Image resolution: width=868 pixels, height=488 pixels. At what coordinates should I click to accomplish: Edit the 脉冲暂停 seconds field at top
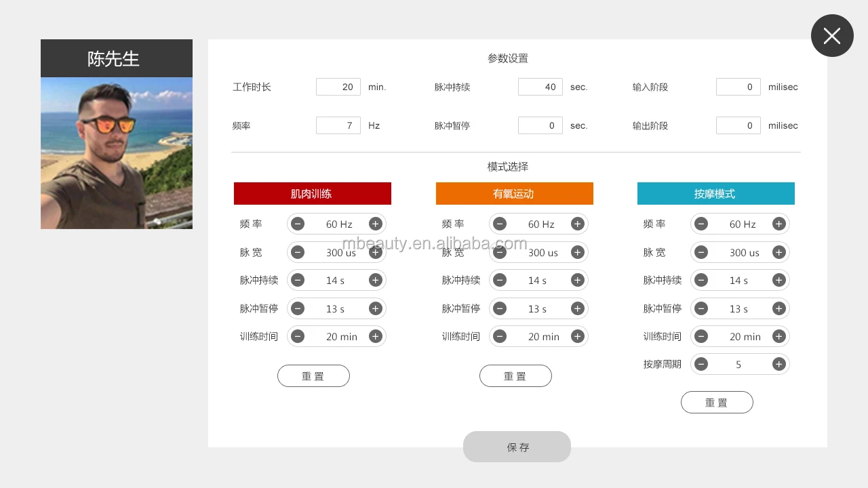point(540,125)
